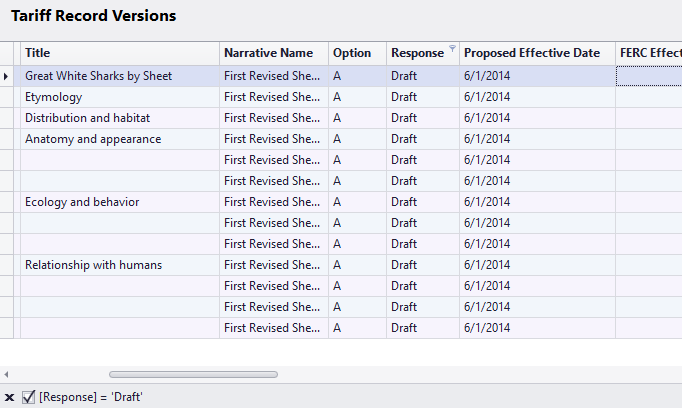This screenshot has height=408, width=682.
Task: Uncheck the [Response] = 'Draft' filter checkbox
Action: [x=28, y=397]
